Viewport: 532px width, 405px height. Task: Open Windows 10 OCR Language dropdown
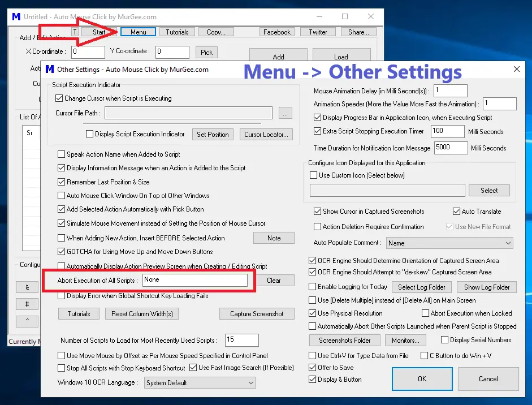(x=200, y=383)
